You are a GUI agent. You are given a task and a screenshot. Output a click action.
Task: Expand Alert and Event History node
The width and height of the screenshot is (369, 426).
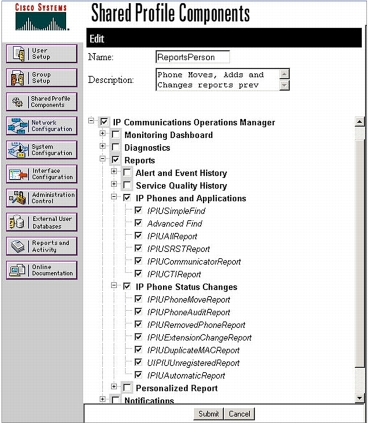114,172
